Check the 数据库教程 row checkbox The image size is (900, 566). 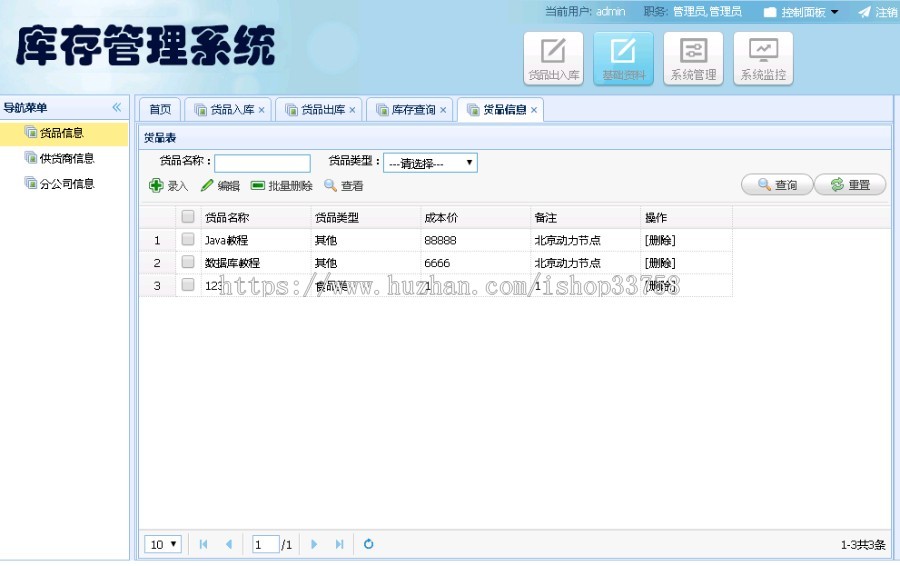tap(188, 262)
